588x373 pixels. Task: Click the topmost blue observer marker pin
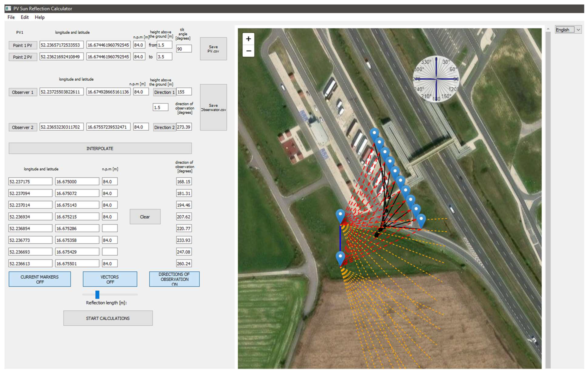tap(374, 133)
